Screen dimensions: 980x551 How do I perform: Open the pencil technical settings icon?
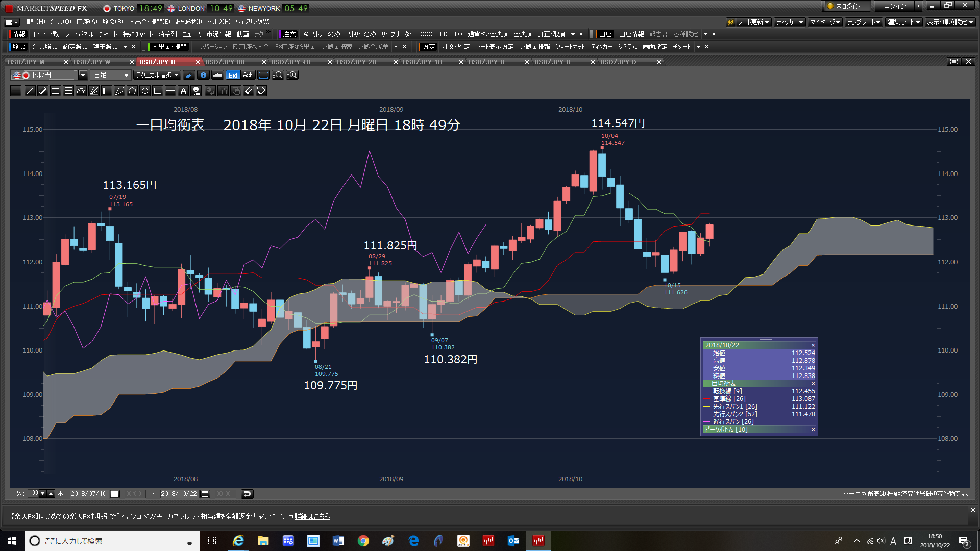pyautogui.click(x=189, y=75)
